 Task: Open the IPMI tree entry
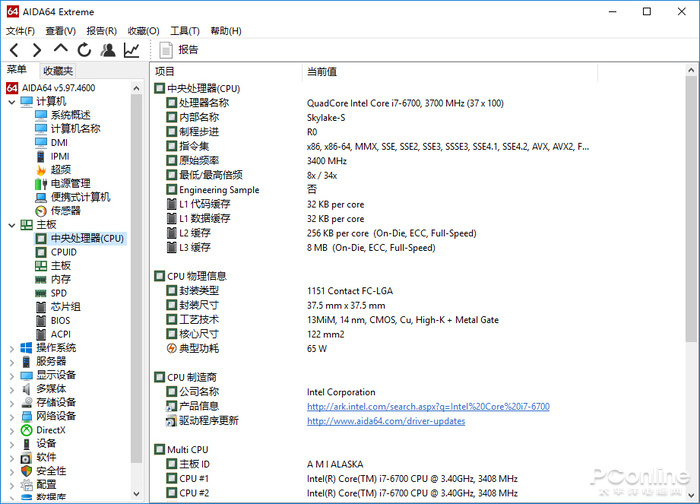click(x=60, y=156)
